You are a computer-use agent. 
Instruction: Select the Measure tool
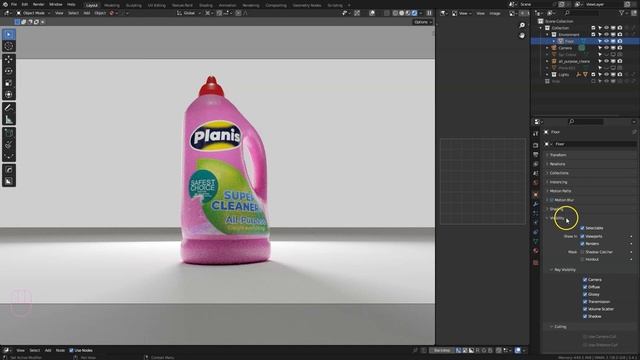point(9,120)
